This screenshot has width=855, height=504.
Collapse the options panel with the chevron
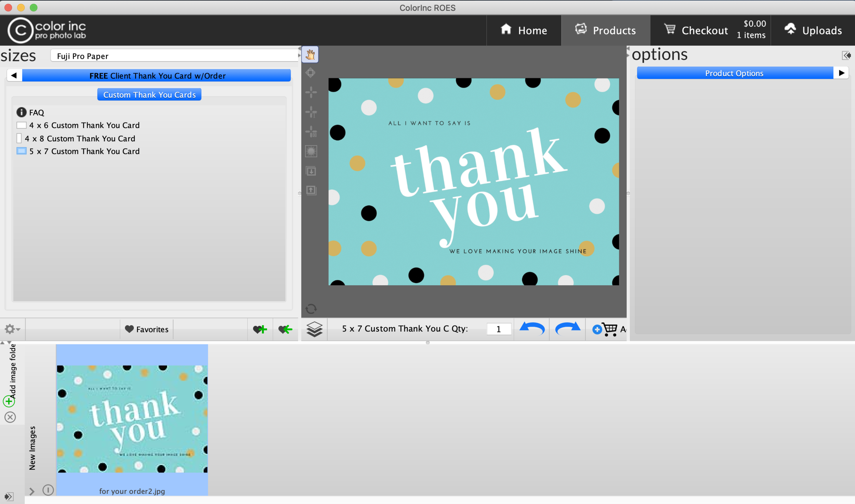coord(847,55)
